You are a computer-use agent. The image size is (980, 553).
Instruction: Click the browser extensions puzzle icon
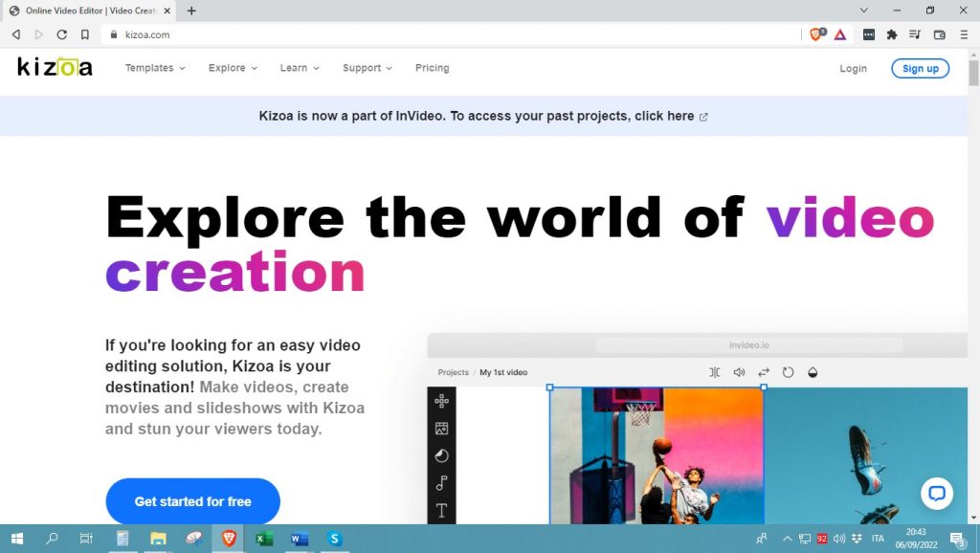(892, 33)
